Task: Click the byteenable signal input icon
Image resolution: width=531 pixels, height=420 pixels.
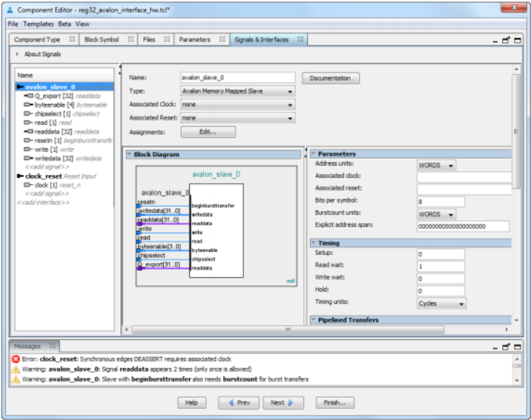Action: coord(28,105)
